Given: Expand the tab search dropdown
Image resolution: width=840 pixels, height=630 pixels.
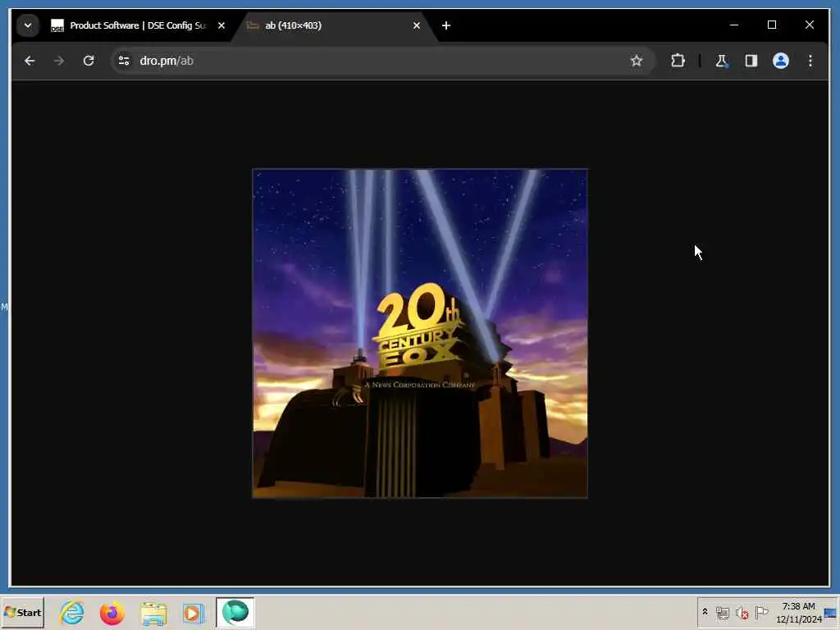Looking at the screenshot, I should point(28,25).
